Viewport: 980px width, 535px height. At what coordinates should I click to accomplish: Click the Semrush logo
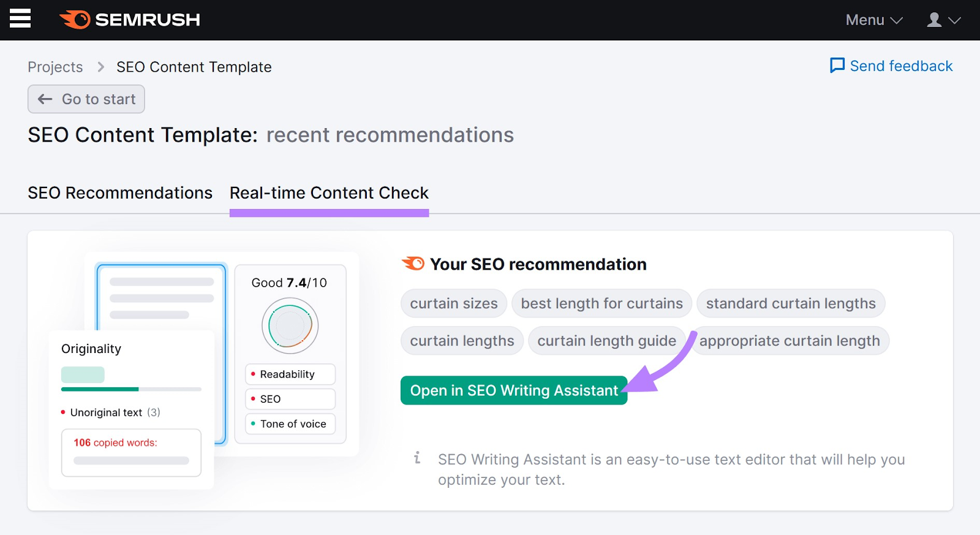(x=130, y=20)
